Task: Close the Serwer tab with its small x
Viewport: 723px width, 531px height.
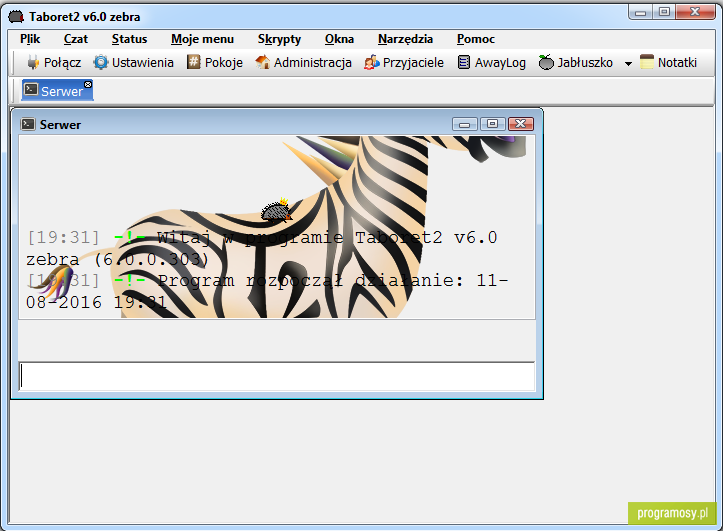Action: (x=88, y=84)
